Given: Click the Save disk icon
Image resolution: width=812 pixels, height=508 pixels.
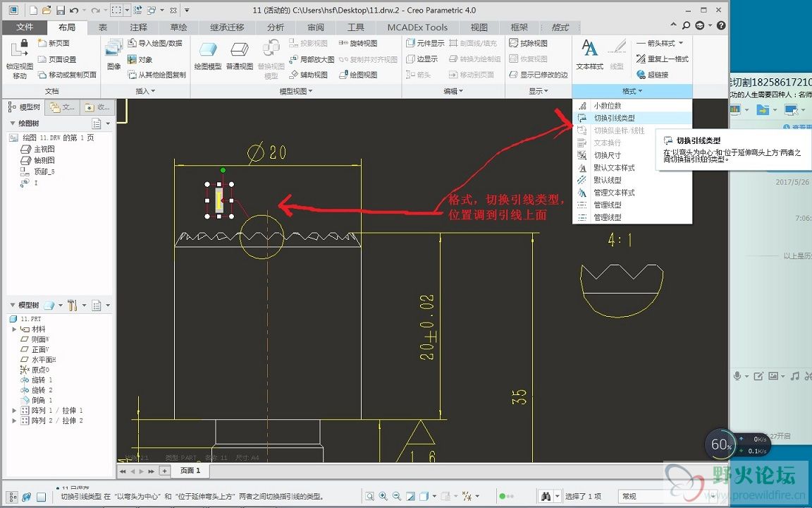Looking at the screenshot, I should [x=61, y=10].
